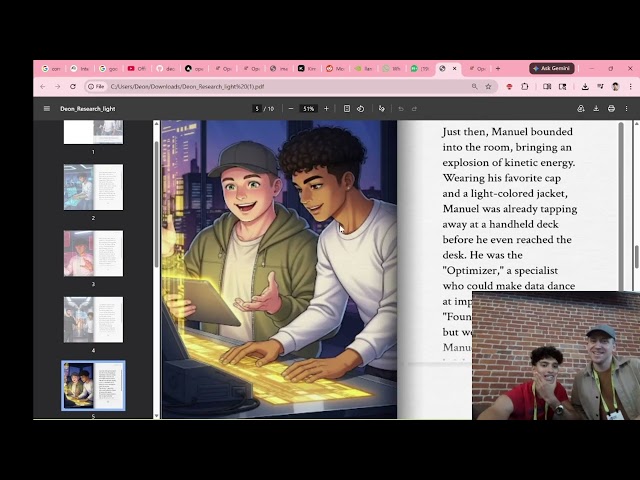The width and height of the screenshot is (640, 480).
Task: Switch to the WhatsApp tab
Action: coord(391,69)
